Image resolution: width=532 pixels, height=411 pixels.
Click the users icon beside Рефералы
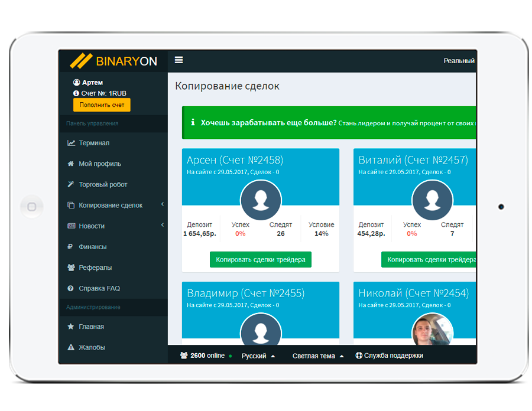pyautogui.click(x=72, y=268)
